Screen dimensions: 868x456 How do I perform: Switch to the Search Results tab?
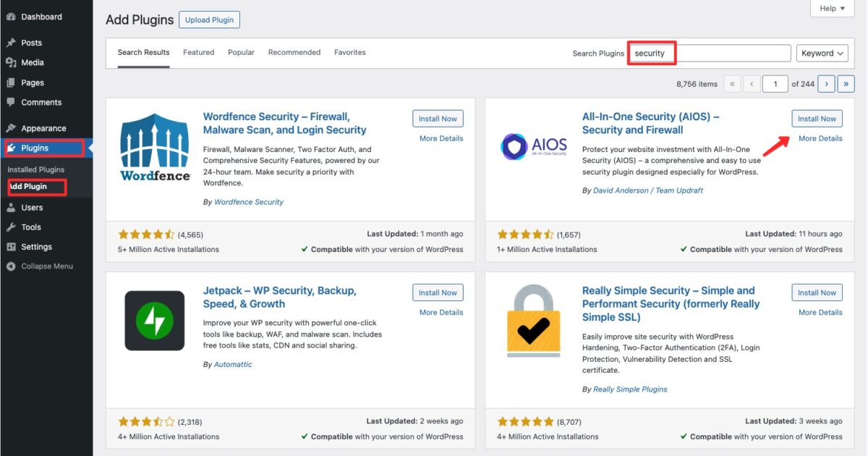[143, 52]
